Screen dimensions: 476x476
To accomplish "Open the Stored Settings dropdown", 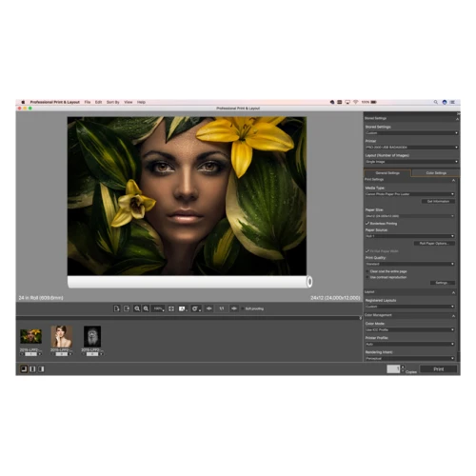I will click(x=411, y=133).
